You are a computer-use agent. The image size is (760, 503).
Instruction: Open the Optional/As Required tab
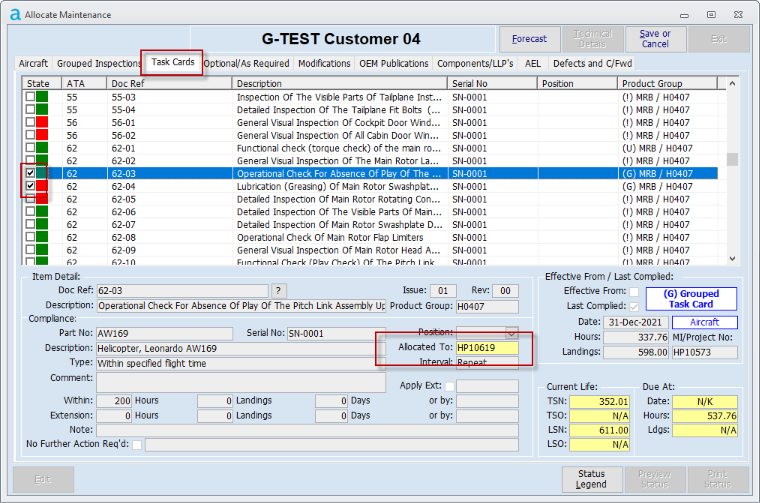[246, 63]
